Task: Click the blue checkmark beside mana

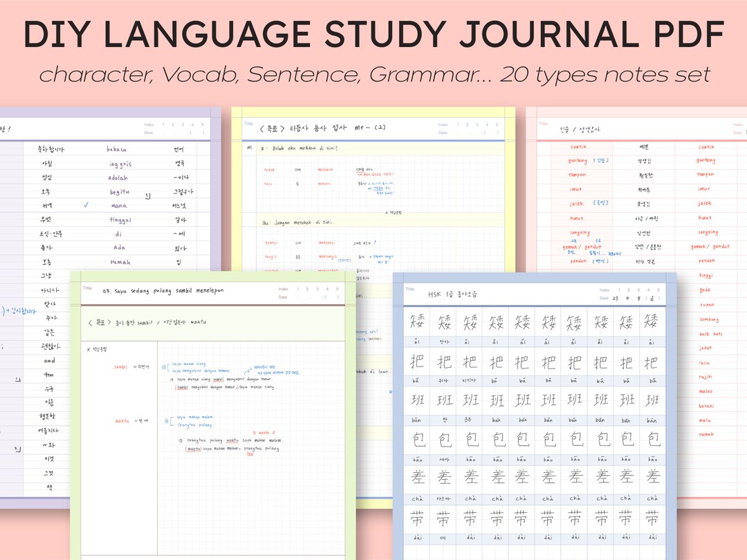Action: tap(84, 205)
